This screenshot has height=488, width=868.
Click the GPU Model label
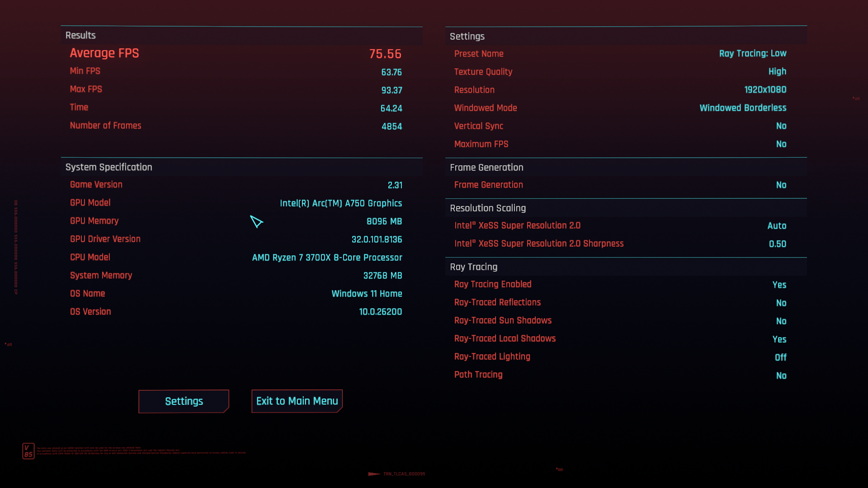tap(90, 203)
